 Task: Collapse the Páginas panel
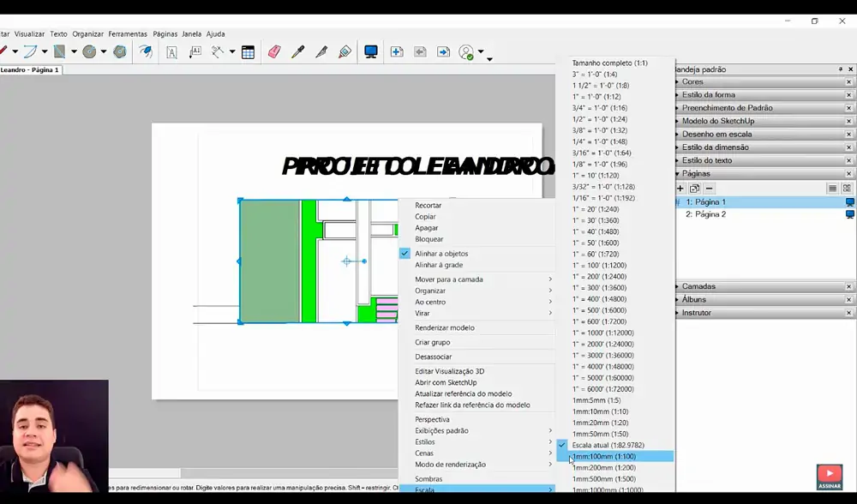point(678,174)
